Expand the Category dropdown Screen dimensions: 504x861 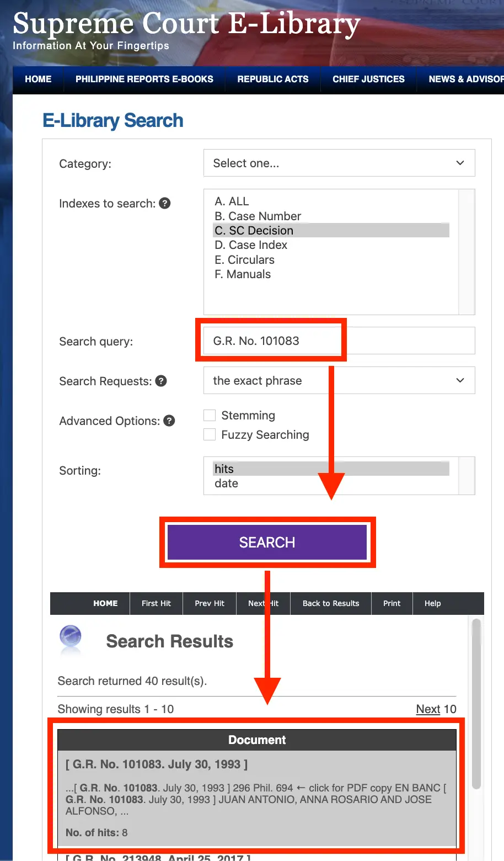pos(339,163)
